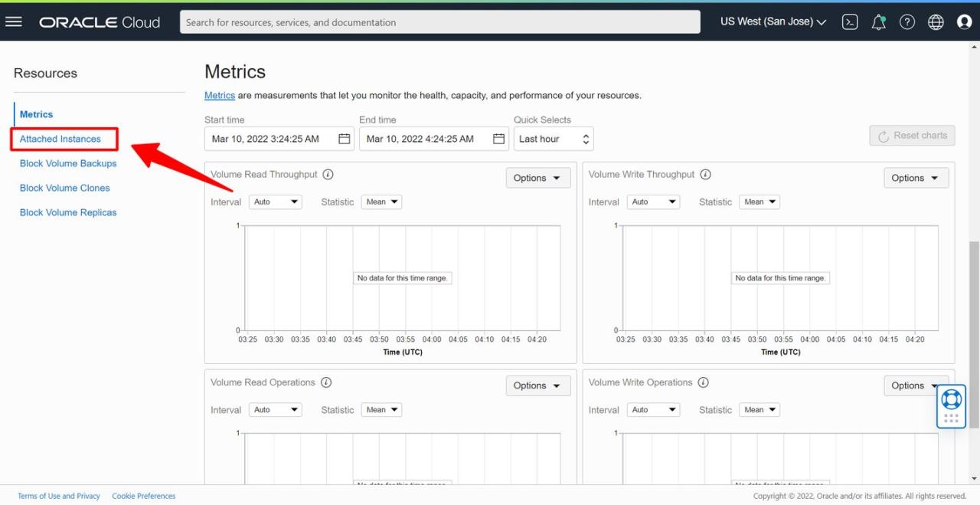The image size is (980, 505).
Task: Open the Cookie Preferences link
Action: click(x=144, y=496)
